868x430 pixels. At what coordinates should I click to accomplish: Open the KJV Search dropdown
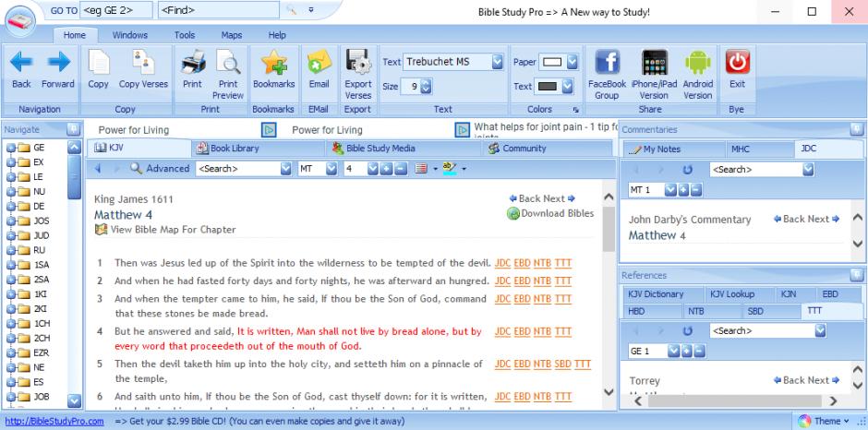285,169
